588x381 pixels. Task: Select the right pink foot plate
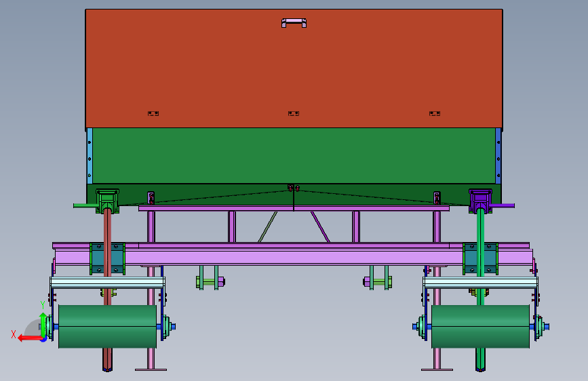437,369
